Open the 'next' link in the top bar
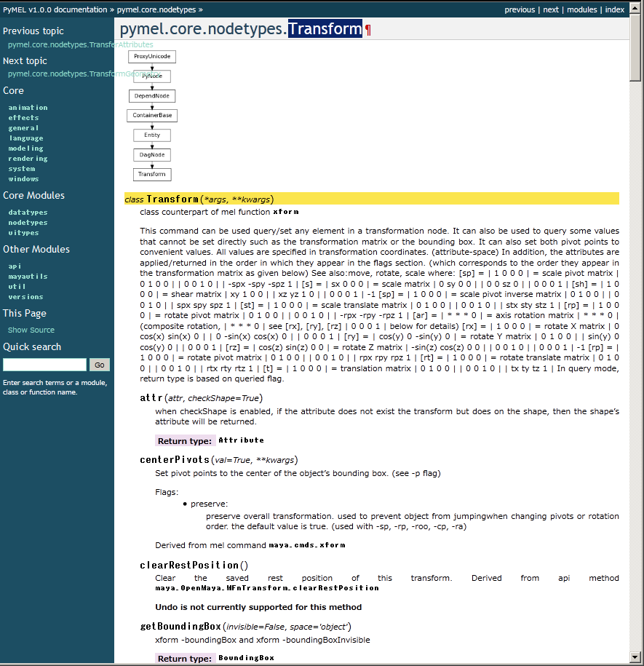644x666 pixels. (551, 9)
